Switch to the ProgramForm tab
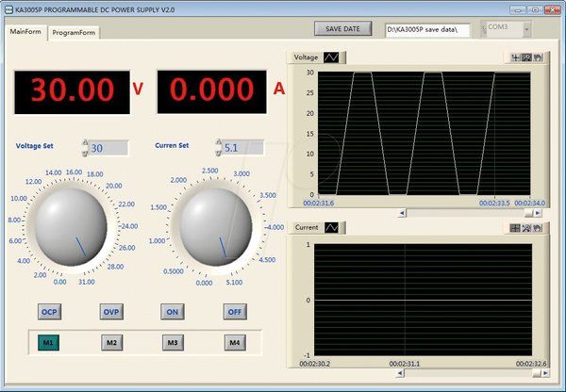Screen dimensions: 566x392 click(74, 32)
